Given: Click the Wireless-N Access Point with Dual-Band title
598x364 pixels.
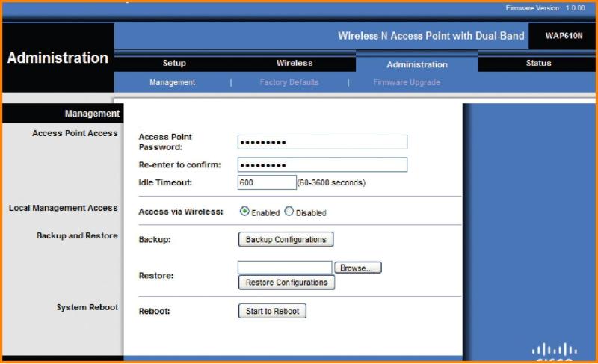Looking at the screenshot, I should pyautogui.click(x=431, y=36).
